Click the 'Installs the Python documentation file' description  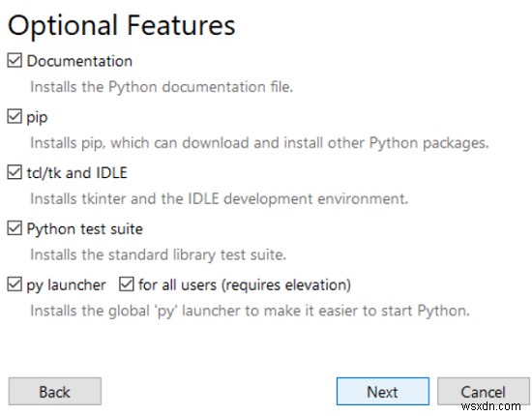pyautogui.click(x=162, y=87)
